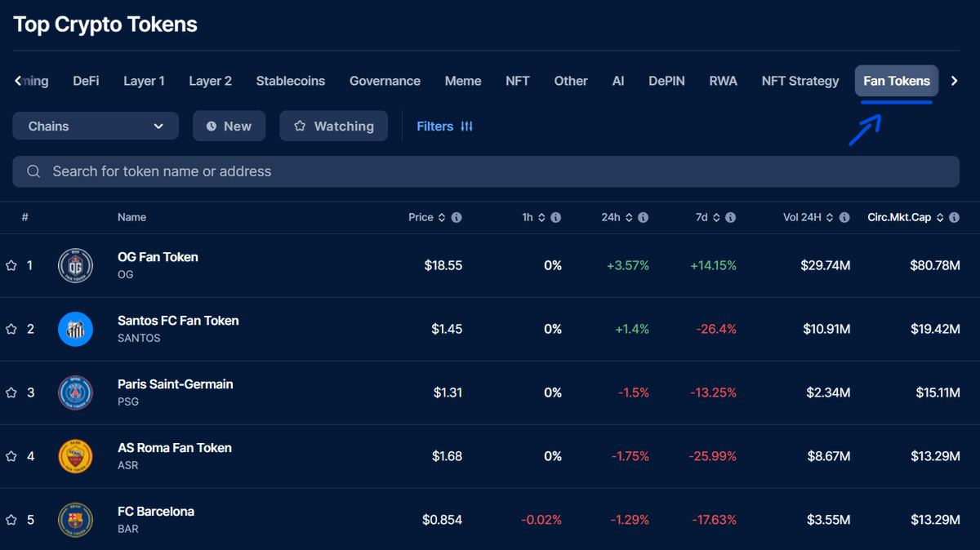Switch to the AI tab
980x550 pixels.
[618, 81]
